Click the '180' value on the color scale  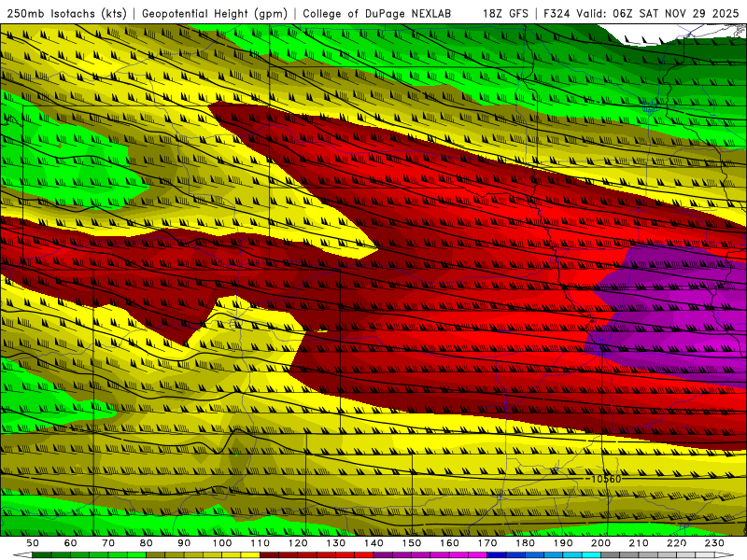click(525, 543)
